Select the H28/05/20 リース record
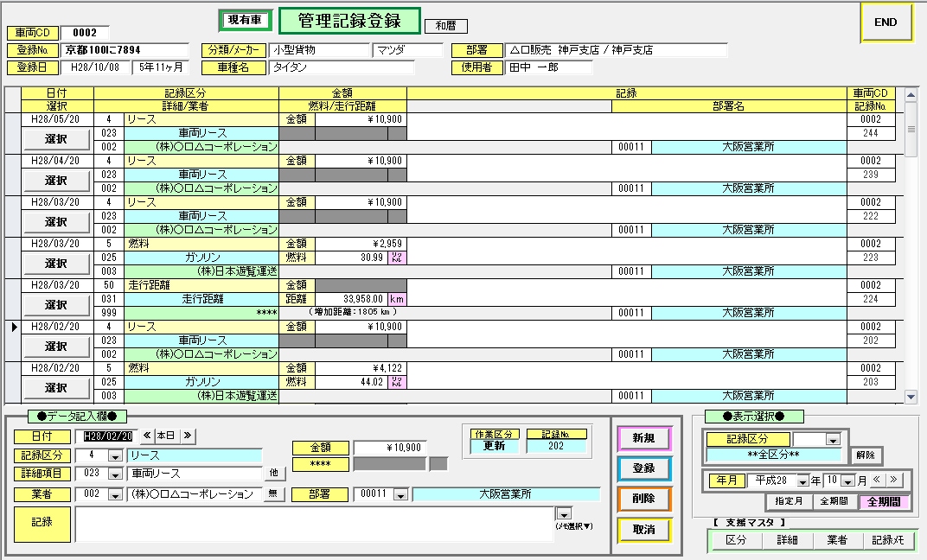 coord(56,139)
